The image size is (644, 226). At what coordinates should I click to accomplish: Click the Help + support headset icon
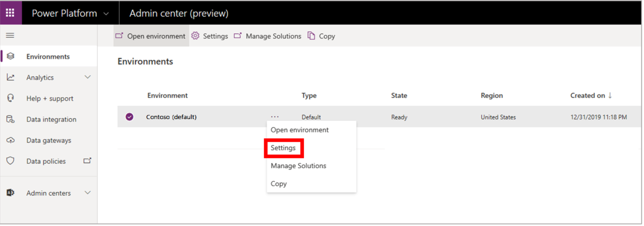pos(11,98)
